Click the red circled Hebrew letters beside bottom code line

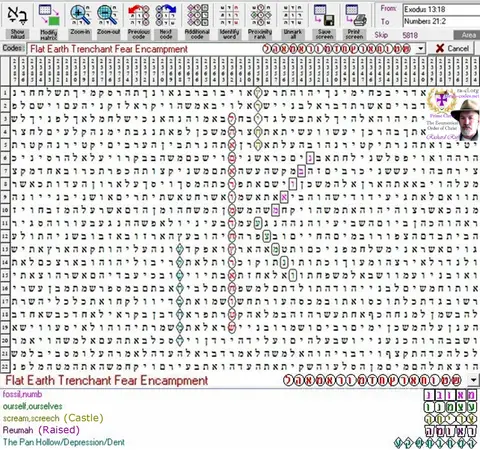pyautogui.click(x=372, y=380)
